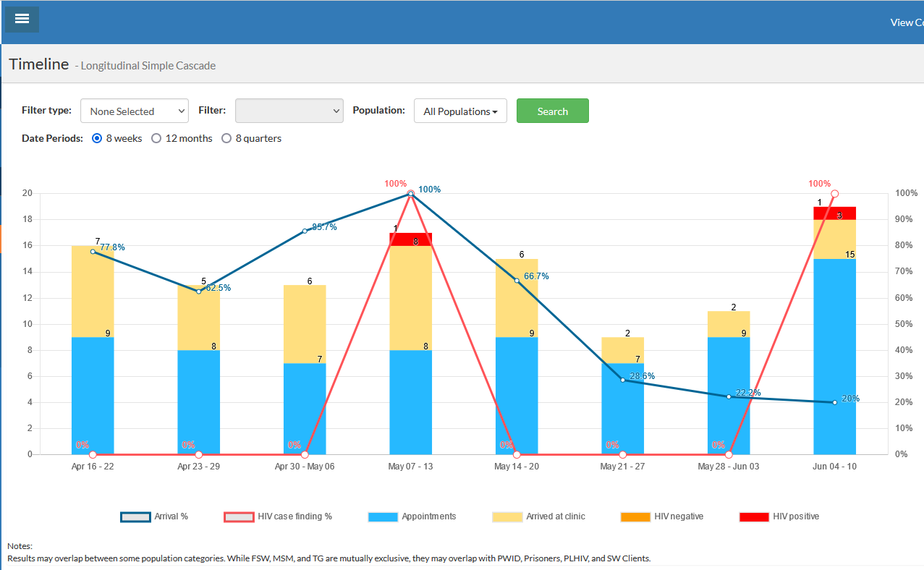924x570 pixels.
Task: Toggle the HIV positive legend swatch
Action: (754, 516)
